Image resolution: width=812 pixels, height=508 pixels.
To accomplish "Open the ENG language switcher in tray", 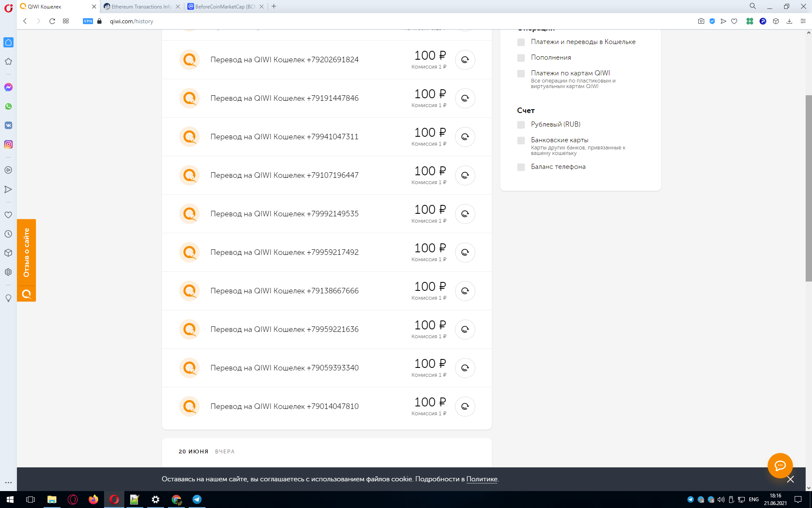I will 754,500.
